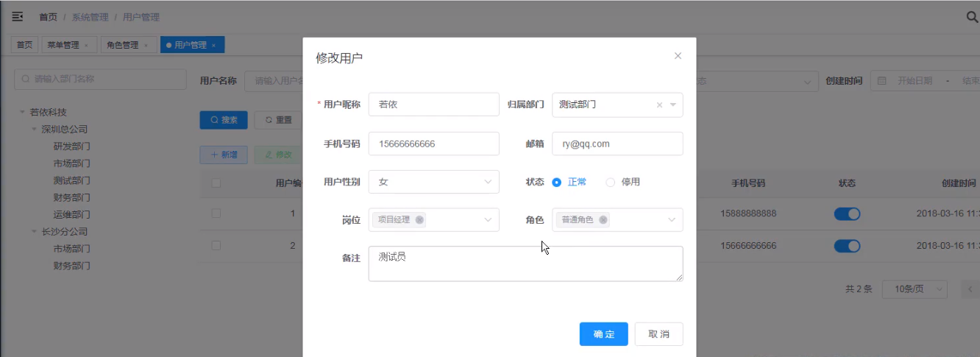The height and width of the screenshot is (357, 980).
Task: Check the checkbox for user row 2
Action: [216, 245]
